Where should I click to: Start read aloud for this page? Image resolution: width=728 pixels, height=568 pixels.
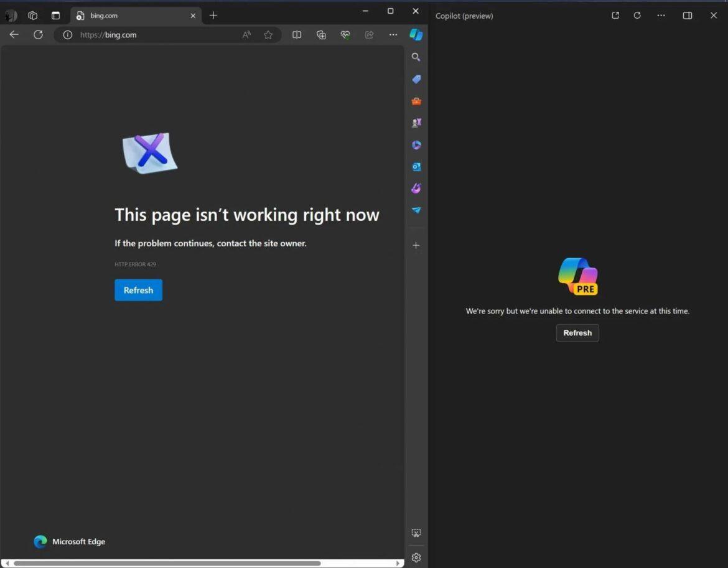pos(246,35)
